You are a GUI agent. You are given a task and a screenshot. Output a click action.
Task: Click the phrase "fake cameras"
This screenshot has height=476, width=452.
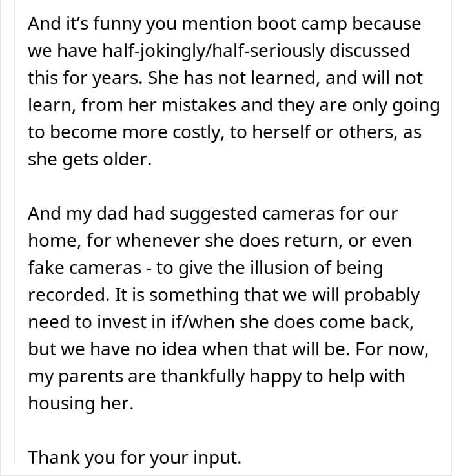coord(92,267)
